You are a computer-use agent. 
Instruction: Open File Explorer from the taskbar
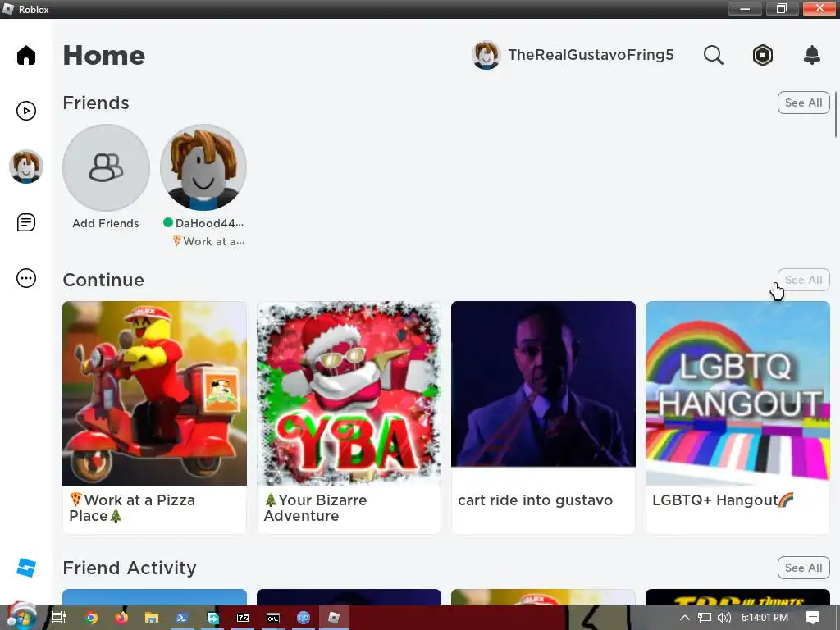pos(152,618)
